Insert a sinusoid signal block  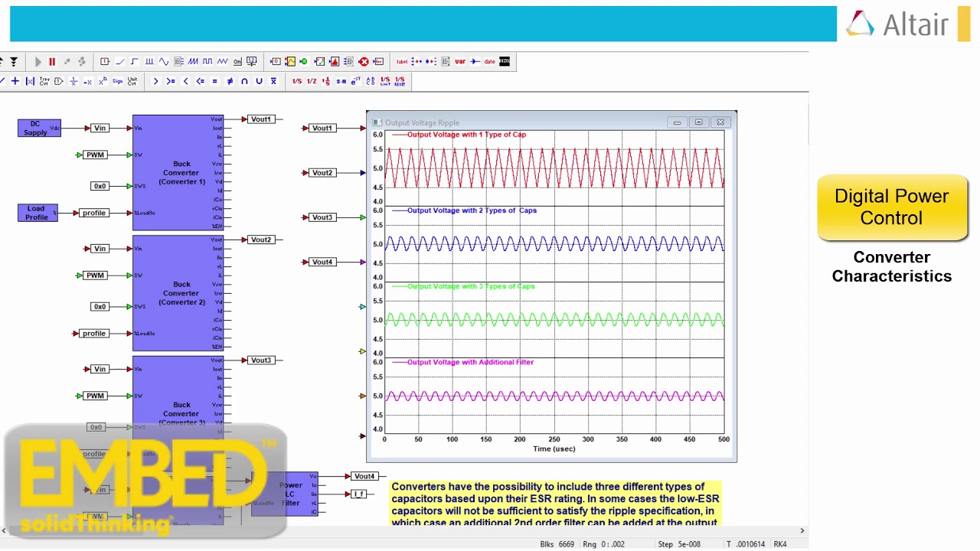click(164, 61)
